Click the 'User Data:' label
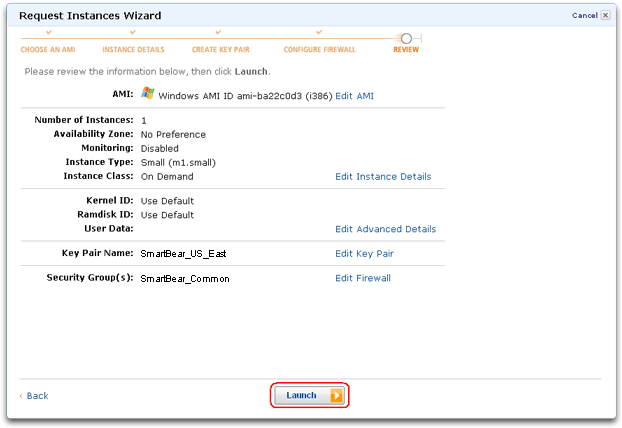This screenshot has width=622, height=428. 109,228
